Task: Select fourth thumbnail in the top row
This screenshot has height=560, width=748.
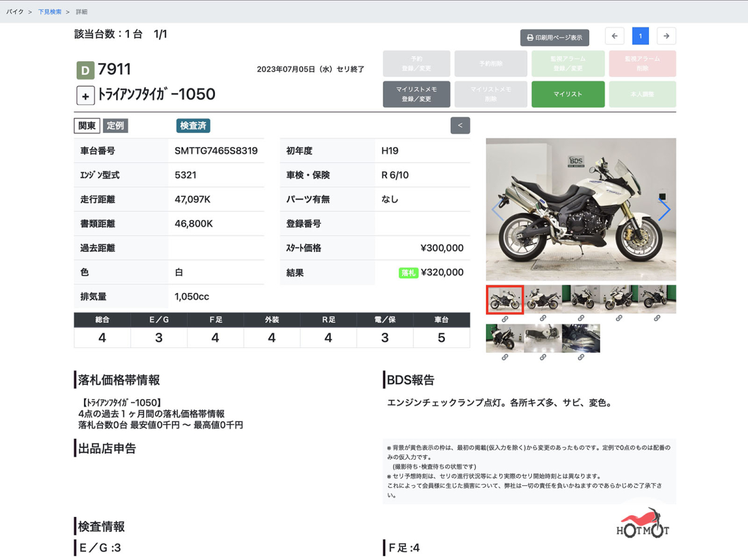Action: pos(619,299)
